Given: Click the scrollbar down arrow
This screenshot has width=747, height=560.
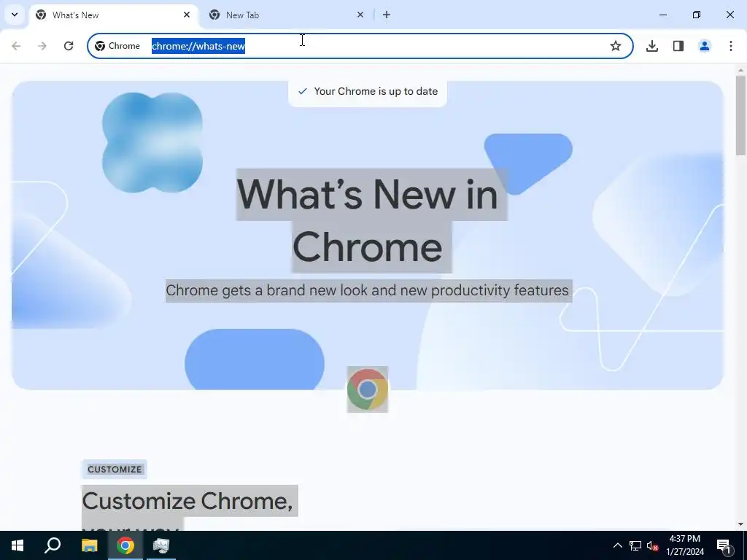Looking at the screenshot, I should click(x=740, y=524).
